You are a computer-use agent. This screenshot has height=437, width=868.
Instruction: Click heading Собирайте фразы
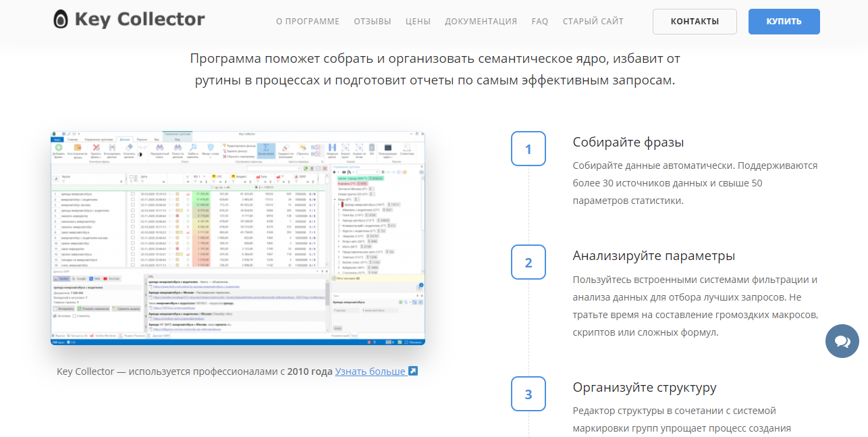[628, 142]
